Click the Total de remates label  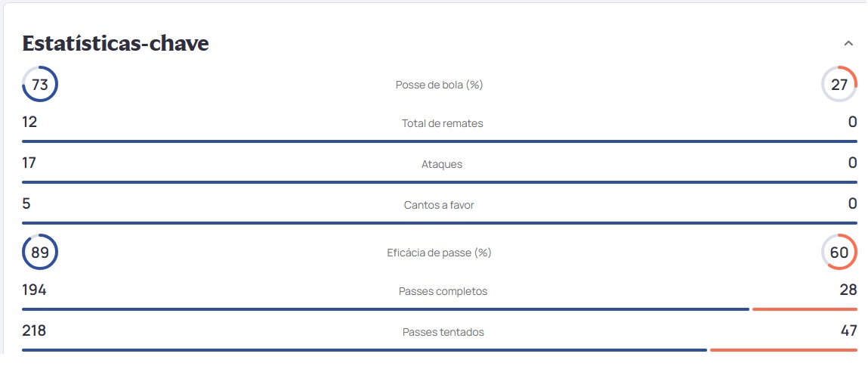(x=442, y=123)
